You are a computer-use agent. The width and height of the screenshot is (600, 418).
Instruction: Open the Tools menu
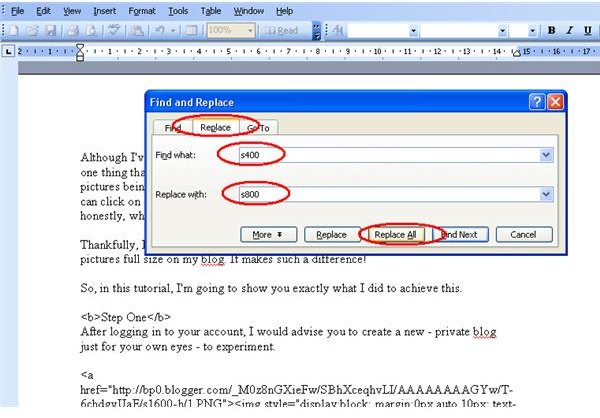pos(178,11)
